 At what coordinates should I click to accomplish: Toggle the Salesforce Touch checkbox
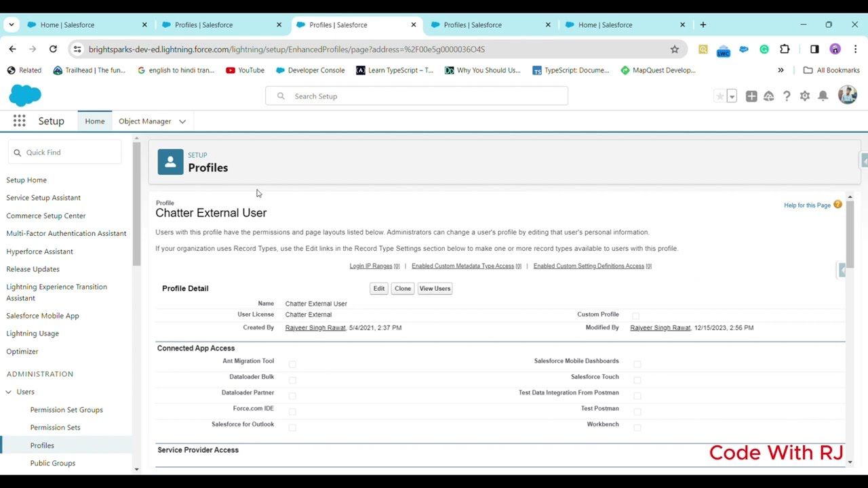point(637,380)
